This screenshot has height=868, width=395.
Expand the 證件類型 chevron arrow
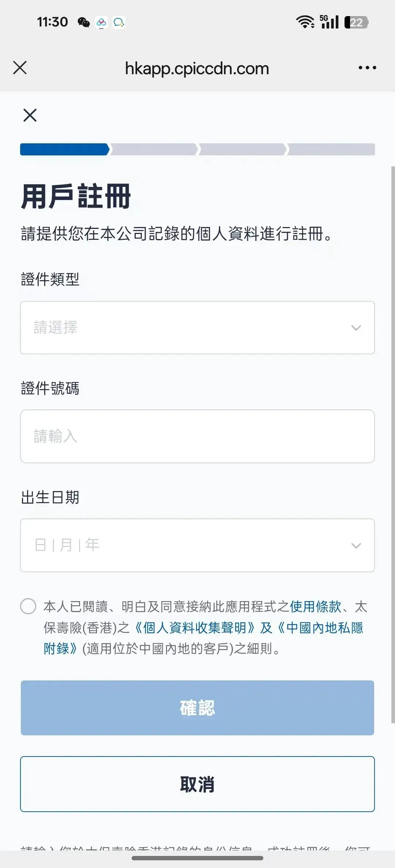tap(356, 328)
